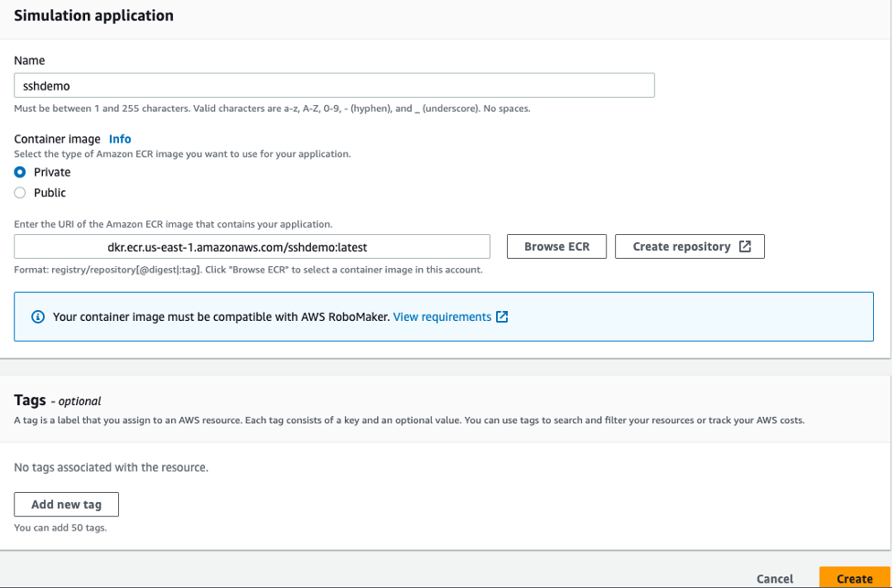This screenshot has width=894, height=588.
Task: Click the external-link icon beside View requirements
Action: point(501,315)
